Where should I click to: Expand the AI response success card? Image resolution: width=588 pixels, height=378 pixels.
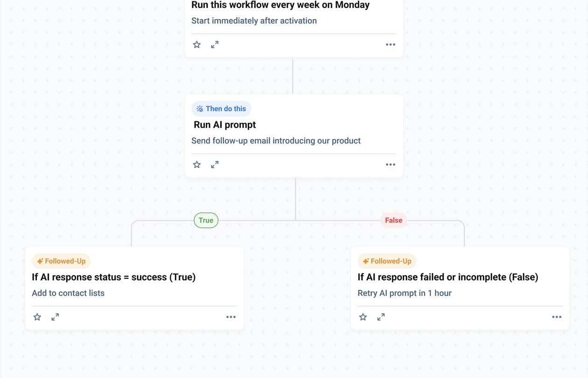click(x=55, y=317)
